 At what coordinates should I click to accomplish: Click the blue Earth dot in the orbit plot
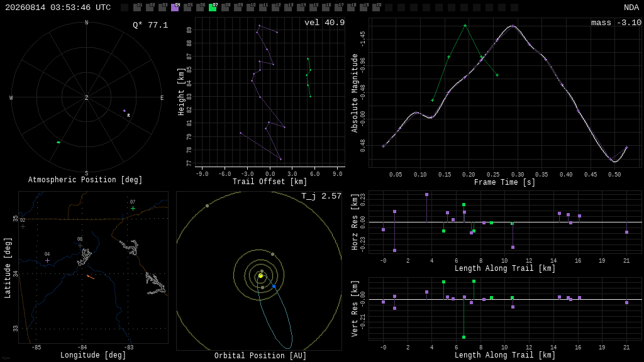[x=274, y=287]
